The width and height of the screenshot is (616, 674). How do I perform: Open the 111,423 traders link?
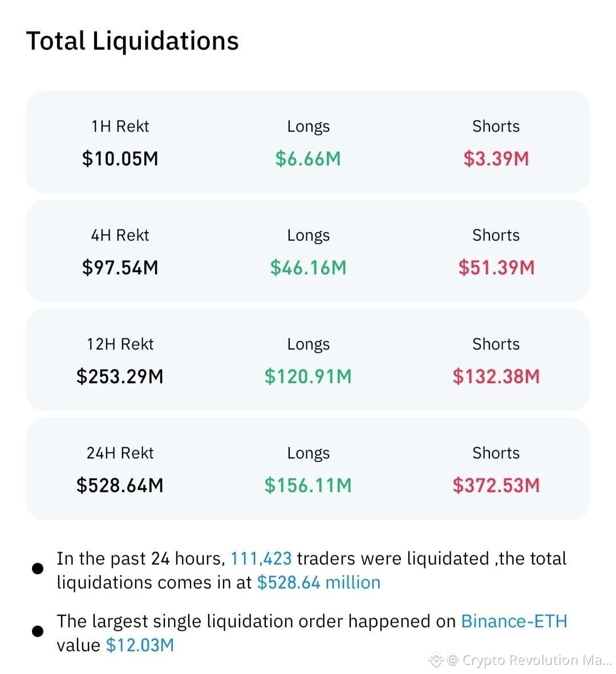pos(261,558)
